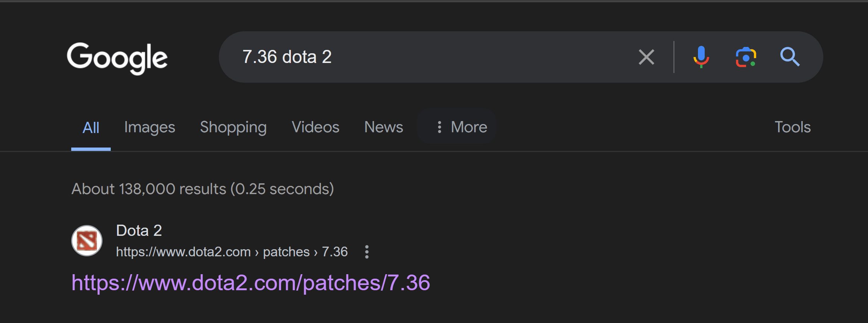Click the Dota 2 site favicon

87,241
